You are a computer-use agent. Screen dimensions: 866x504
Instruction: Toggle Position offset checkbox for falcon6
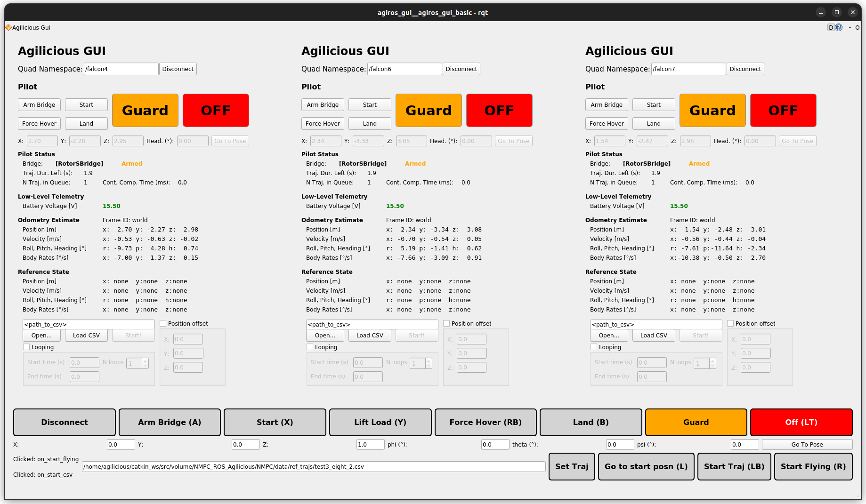446,324
